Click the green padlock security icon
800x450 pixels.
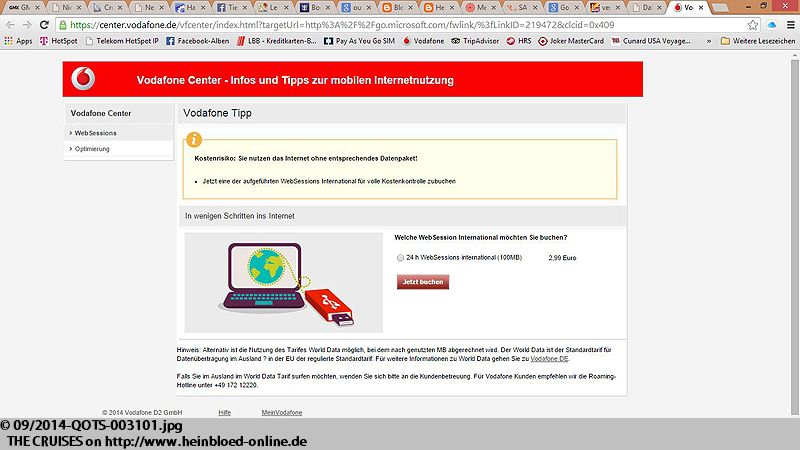[62, 24]
